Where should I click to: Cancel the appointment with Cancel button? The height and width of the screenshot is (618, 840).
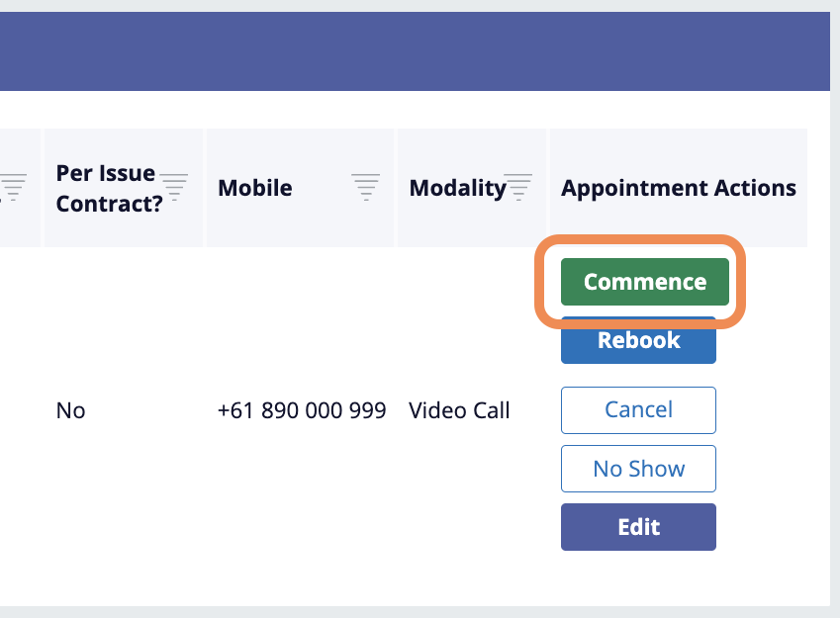point(638,409)
